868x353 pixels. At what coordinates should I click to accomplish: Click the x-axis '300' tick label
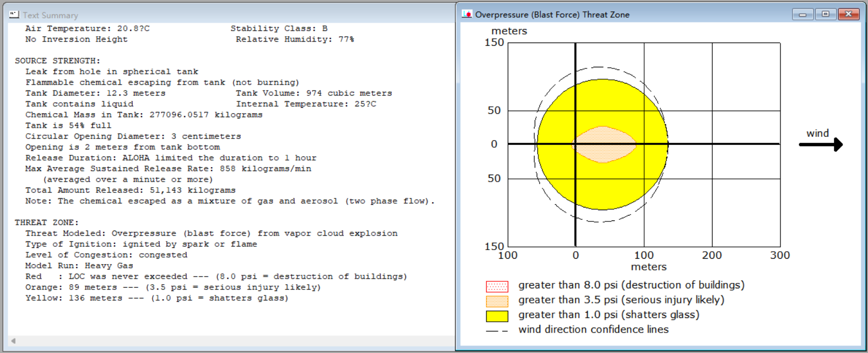(780, 255)
